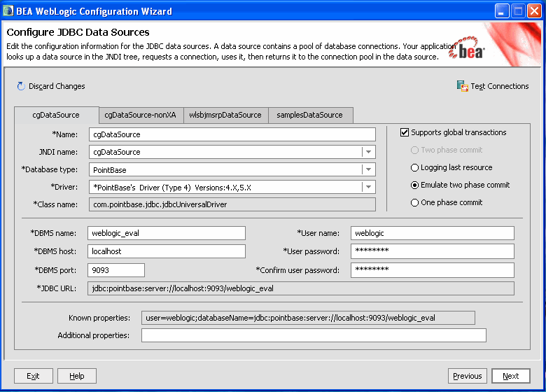Toggle Supports global transactions checkbox
This screenshot has width=546, height=392.
[405, 132]
